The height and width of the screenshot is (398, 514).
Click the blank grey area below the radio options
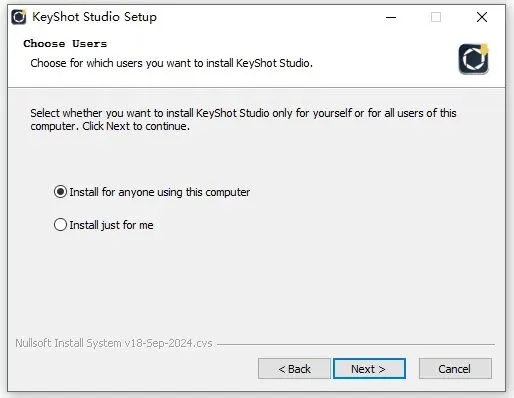[257, 283]
